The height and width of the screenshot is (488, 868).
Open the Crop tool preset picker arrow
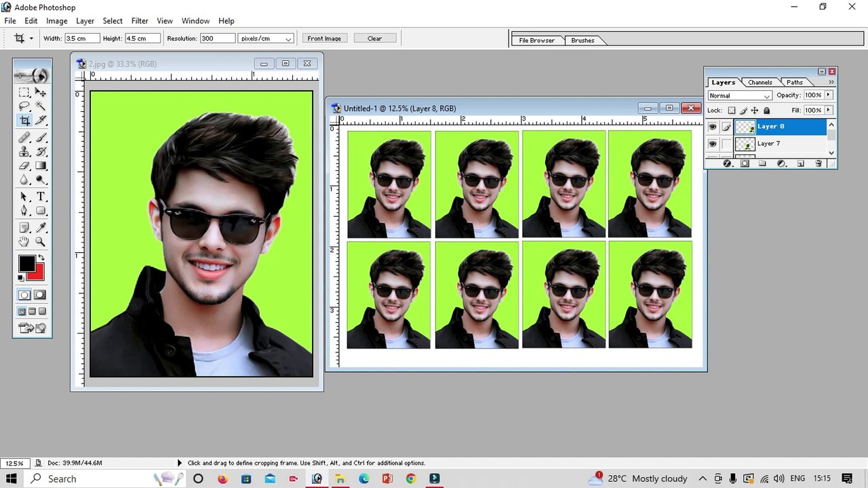[31, 39]
